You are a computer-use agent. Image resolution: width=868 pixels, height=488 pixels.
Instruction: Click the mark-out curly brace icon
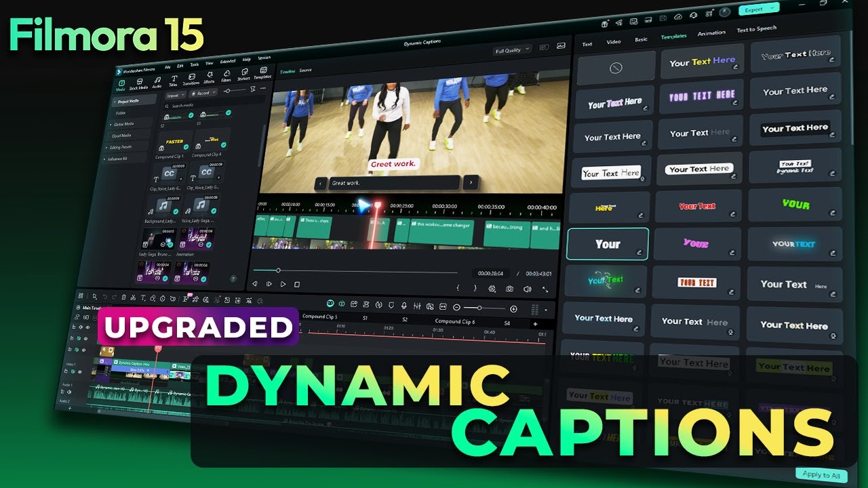point(475,288)
